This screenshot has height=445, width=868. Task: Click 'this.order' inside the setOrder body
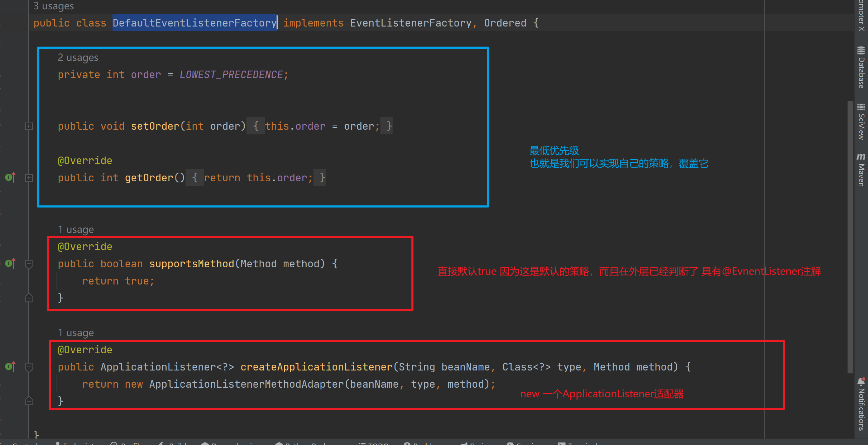(295, 126)
